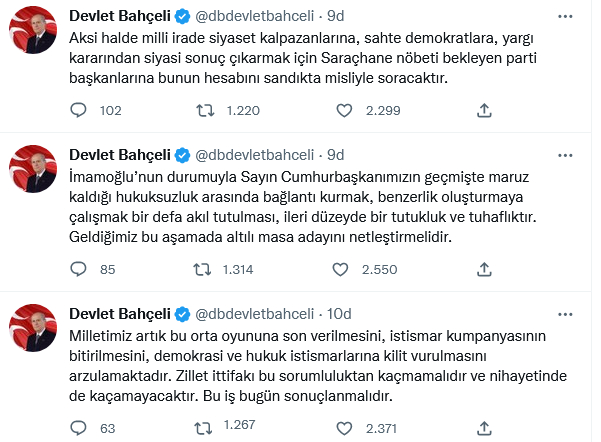
Task: Click the 9d timestamp on the first tweet
Action: (x=336, y=16)
